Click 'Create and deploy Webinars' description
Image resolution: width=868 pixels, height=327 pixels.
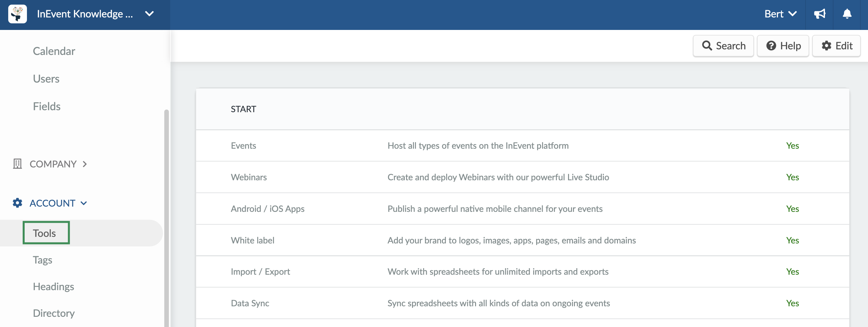[x=498, y=178]
